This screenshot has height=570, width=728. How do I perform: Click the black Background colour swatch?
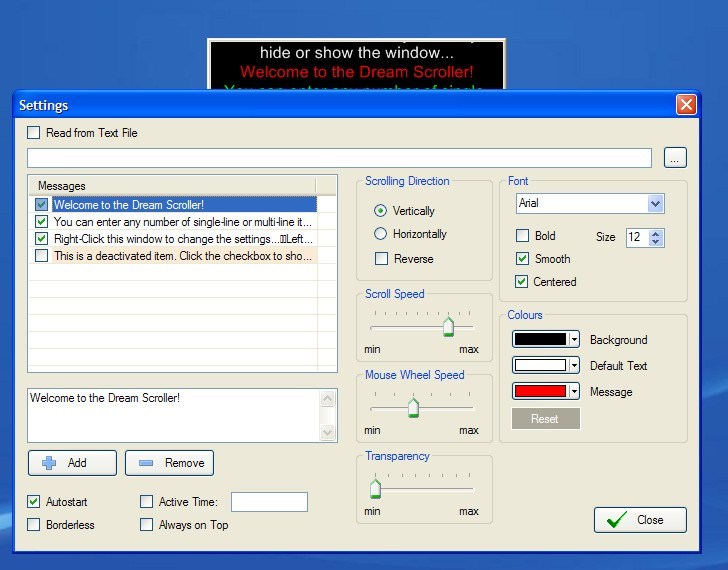pyautogui.click(x=540, y=339)
